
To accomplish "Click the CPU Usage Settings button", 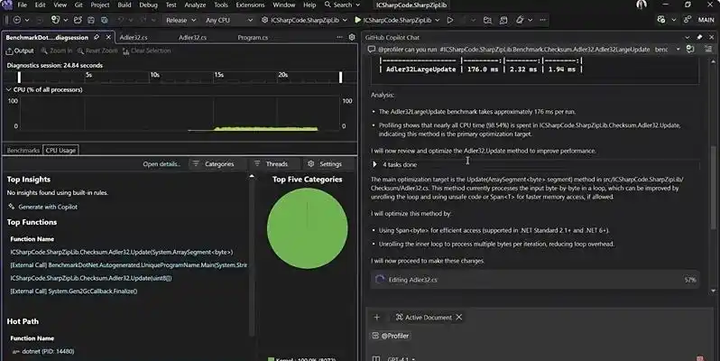I will click(325, 164).
